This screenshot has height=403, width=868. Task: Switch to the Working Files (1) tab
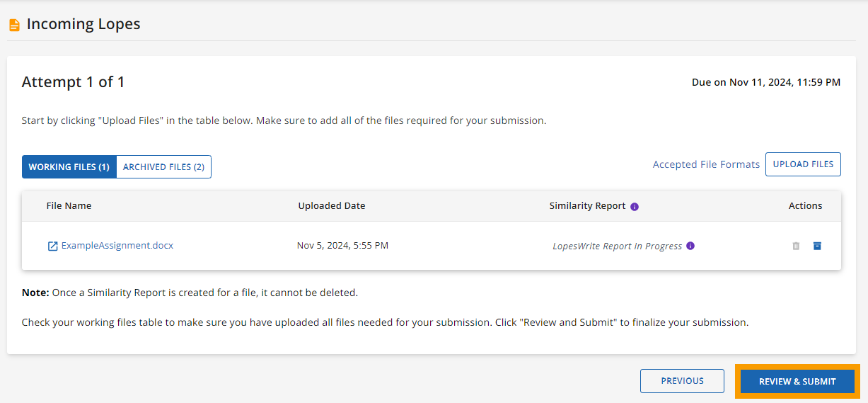tap(69, 167)
